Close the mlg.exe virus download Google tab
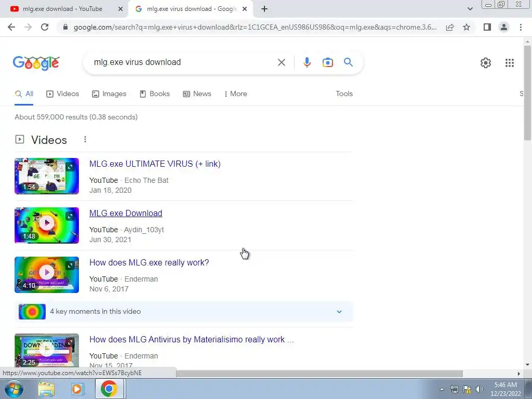 click(x=245, y=9)
